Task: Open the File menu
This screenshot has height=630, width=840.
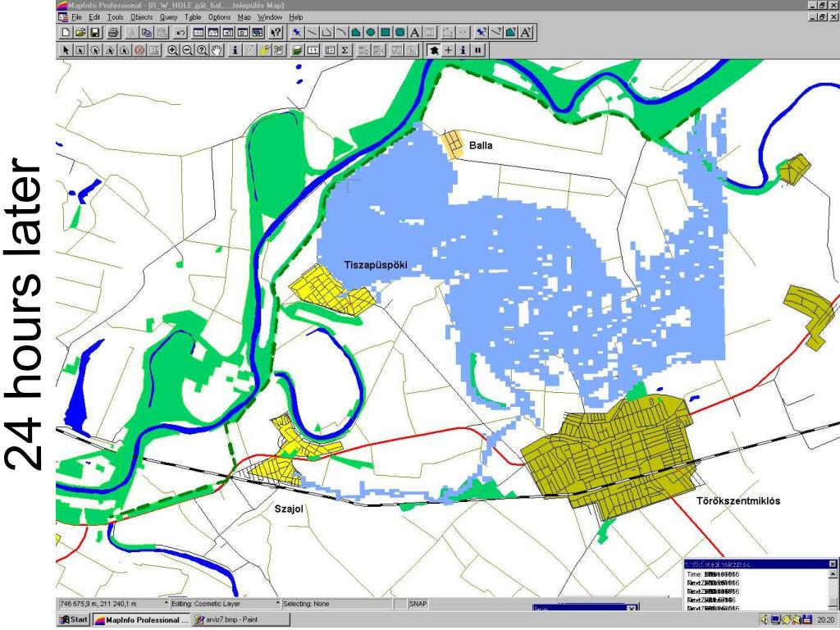Action: 76,17
